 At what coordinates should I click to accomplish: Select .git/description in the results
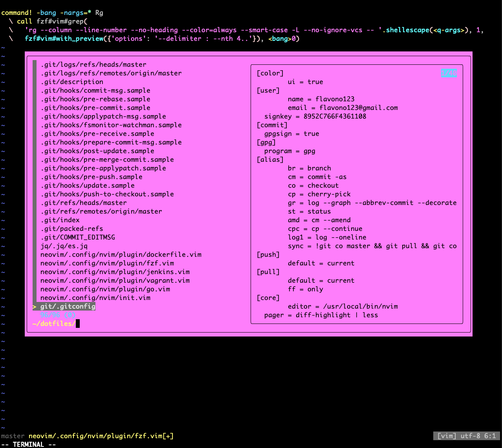[x=71, y=82]
